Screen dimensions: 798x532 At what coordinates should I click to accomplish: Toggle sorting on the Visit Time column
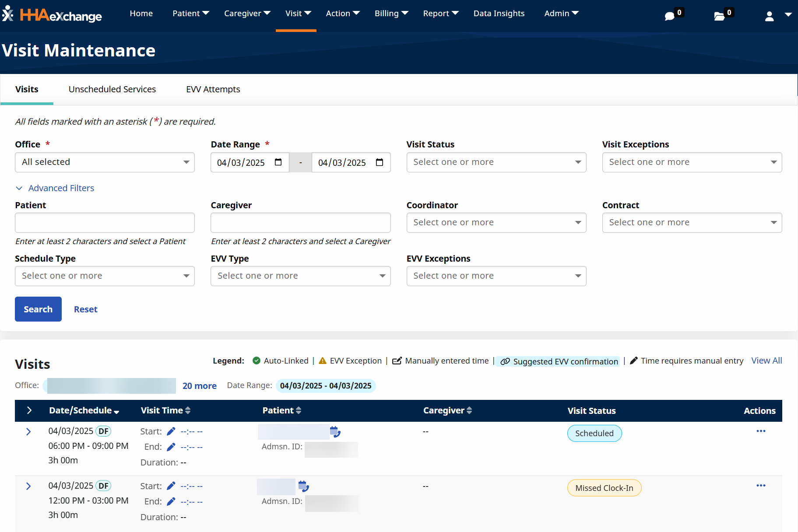click(188, 410)
